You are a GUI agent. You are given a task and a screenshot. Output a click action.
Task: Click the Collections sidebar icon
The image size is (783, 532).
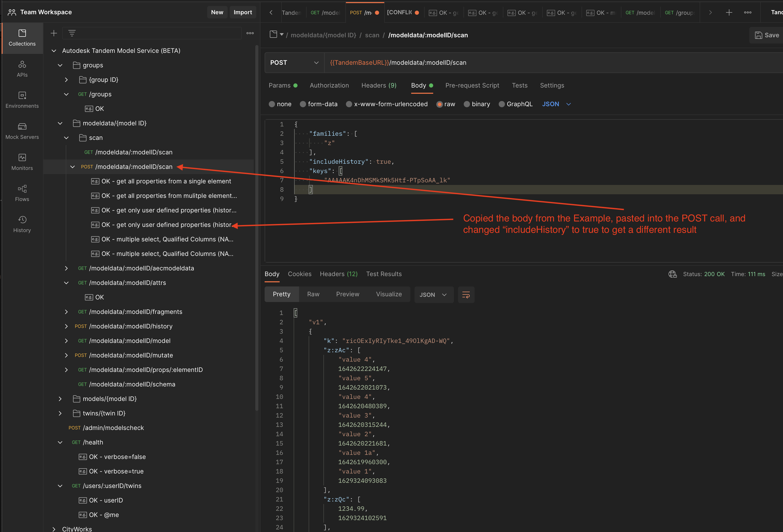click(x=23, y=37)
